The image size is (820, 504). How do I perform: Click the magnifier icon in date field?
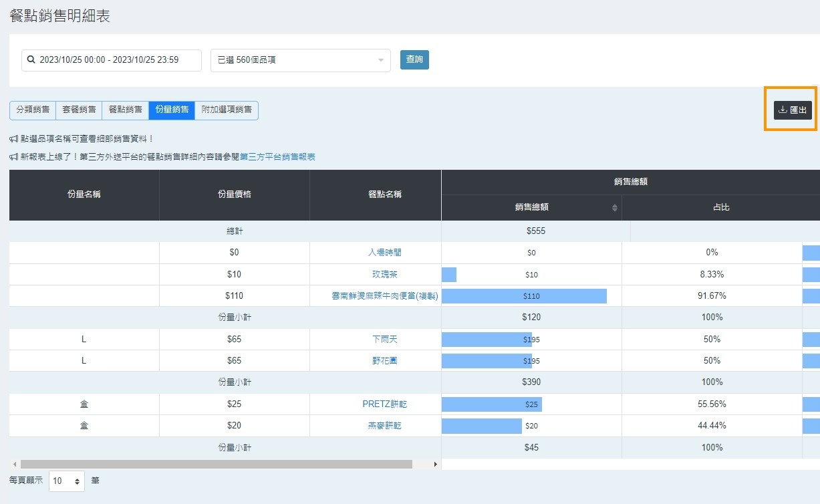click(31, 60)
